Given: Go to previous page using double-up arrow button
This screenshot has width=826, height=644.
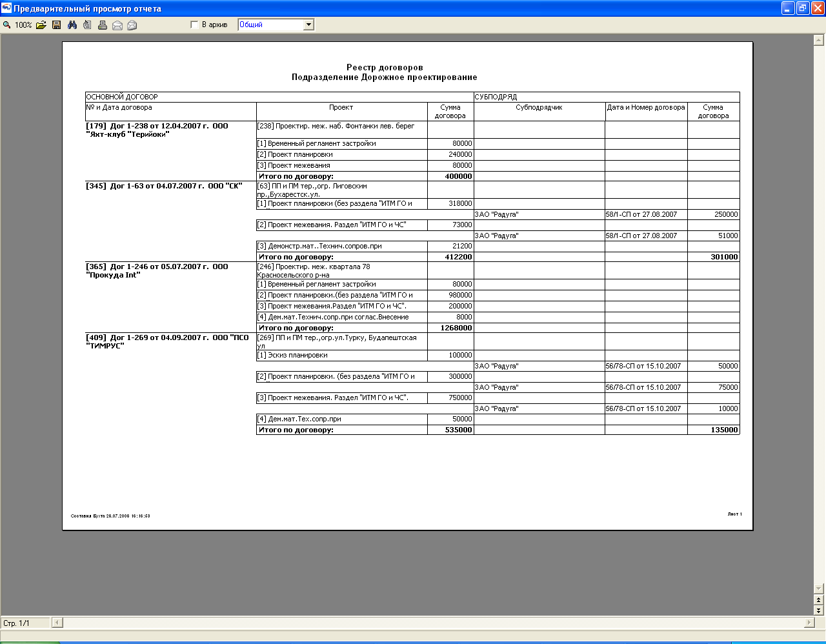Looking at the screenshot, I should 820,599.
